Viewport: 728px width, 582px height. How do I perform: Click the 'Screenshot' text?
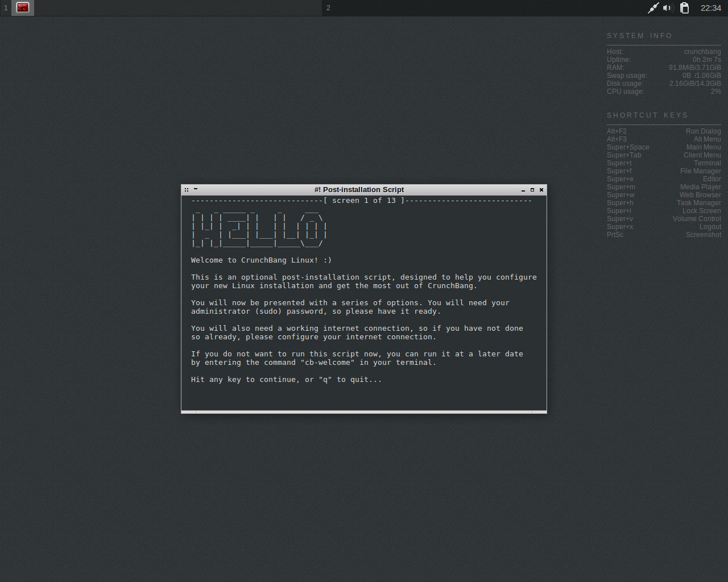click(x=704, y=235)
